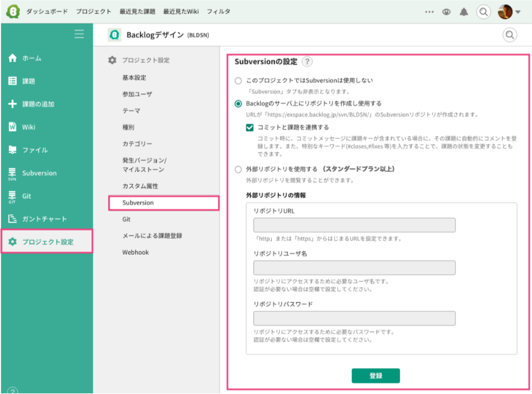Open 最近見た課題 menu
This screenshot has height=394, width=532.
click(138, 12)
